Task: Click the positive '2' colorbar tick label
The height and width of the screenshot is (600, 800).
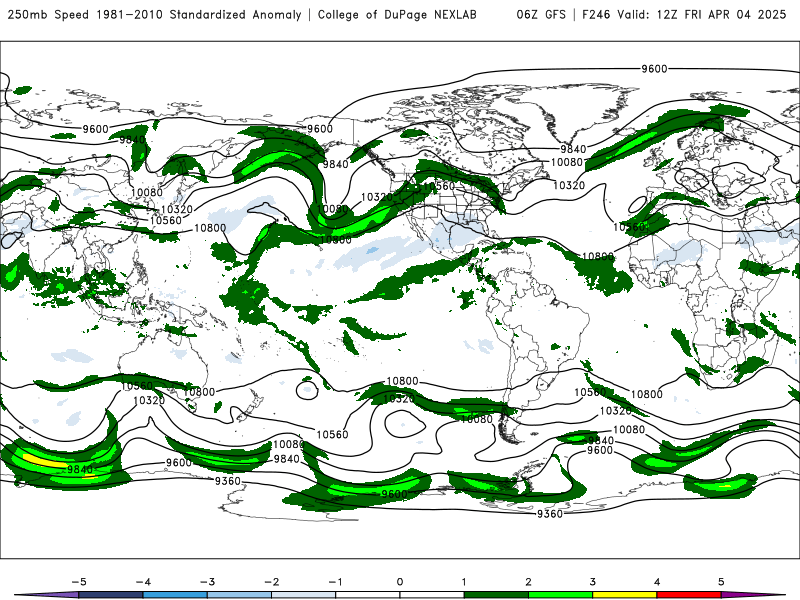Action: coord(529,582)
